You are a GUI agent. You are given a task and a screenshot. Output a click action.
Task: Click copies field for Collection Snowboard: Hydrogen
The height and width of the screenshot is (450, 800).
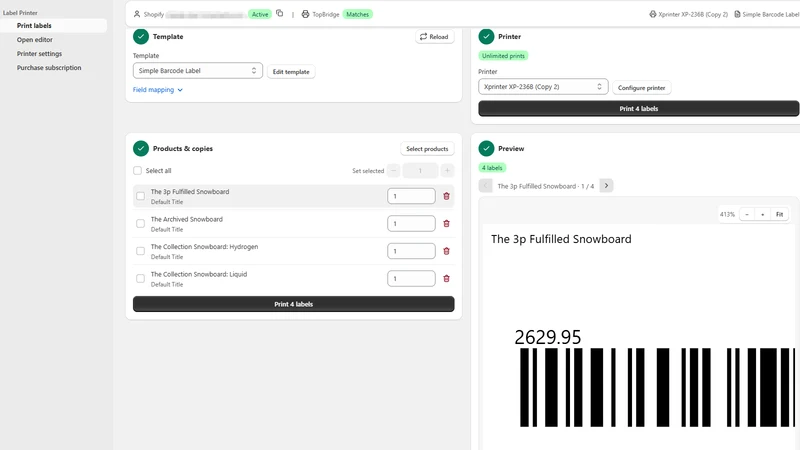click(411, 251)
